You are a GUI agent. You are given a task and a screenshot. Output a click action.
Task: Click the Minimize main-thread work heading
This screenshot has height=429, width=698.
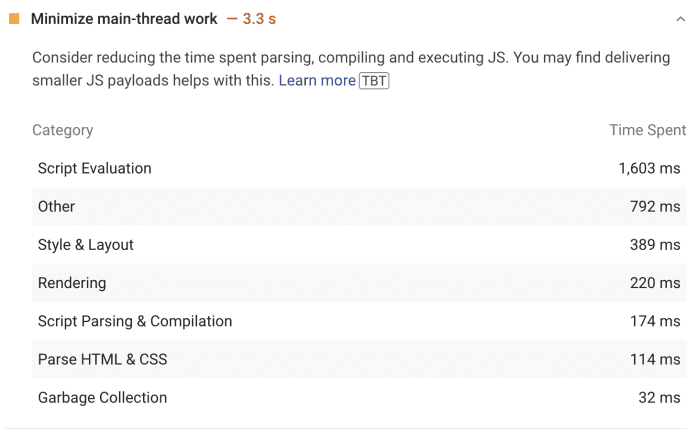point(124,19)
